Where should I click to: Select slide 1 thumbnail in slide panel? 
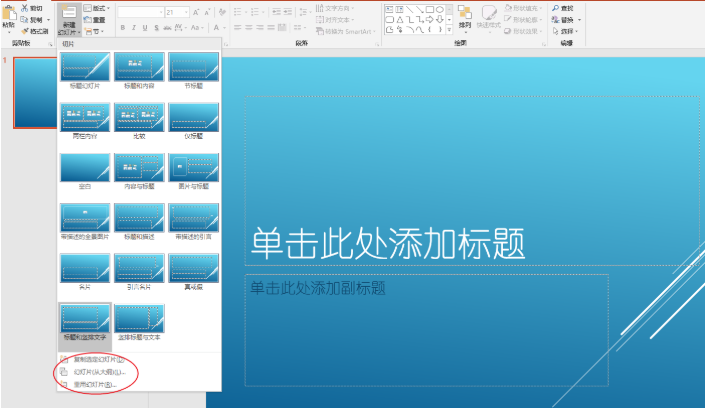[x=34, y=93]
